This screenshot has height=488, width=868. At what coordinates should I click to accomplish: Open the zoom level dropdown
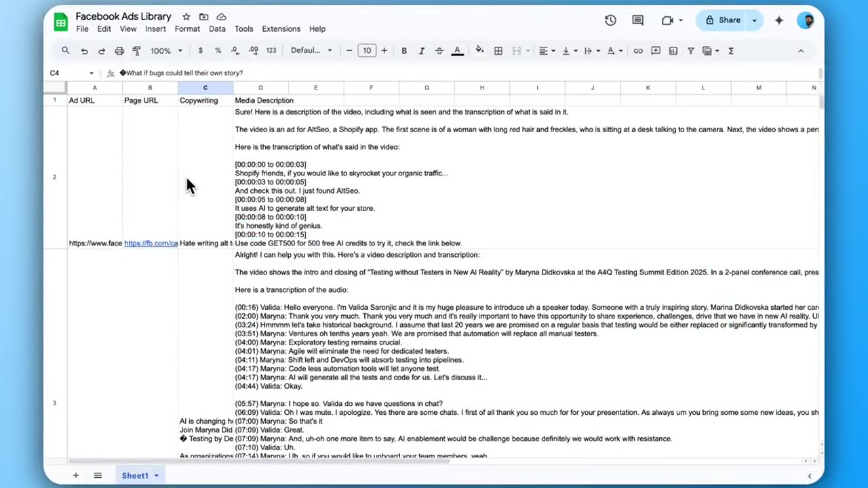pyautogui.click(x=166, y=51)
